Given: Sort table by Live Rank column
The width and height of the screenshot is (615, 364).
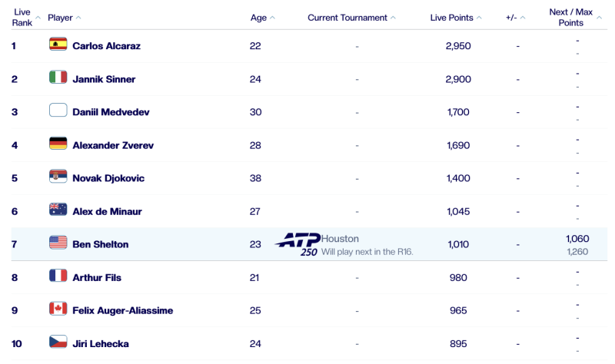Looking at the screenshot, I should [x=23, y=17].
